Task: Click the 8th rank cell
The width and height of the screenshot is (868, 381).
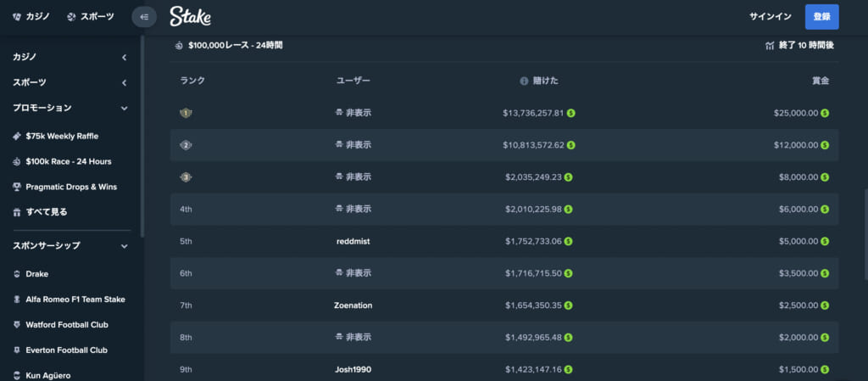Action: pyautogui.click(x=186, y=338)
